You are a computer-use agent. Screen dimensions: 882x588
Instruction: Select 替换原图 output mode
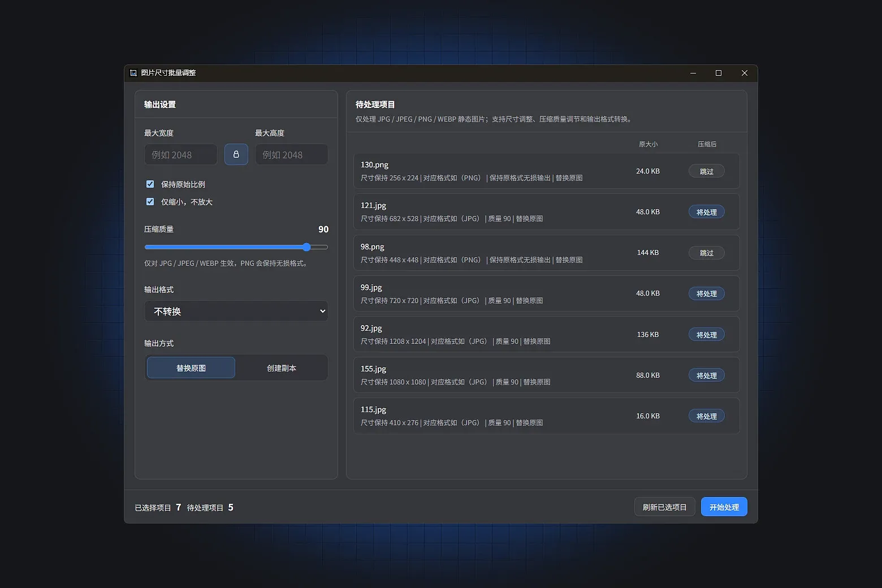(x=191, y=367)
